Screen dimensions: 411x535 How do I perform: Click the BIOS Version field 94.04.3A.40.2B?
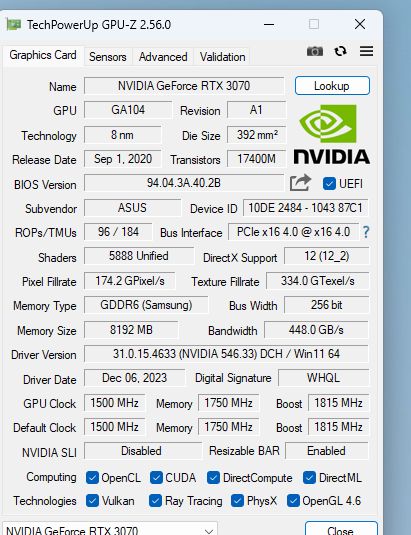click(x=184, y=183)
